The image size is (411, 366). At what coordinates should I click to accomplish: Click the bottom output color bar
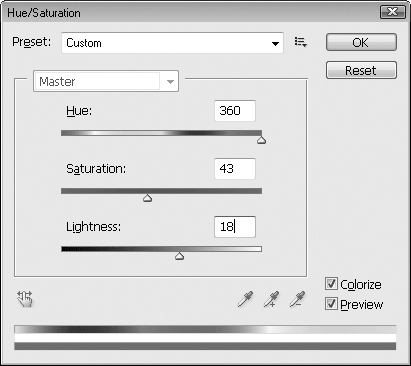tap(205, 346)
